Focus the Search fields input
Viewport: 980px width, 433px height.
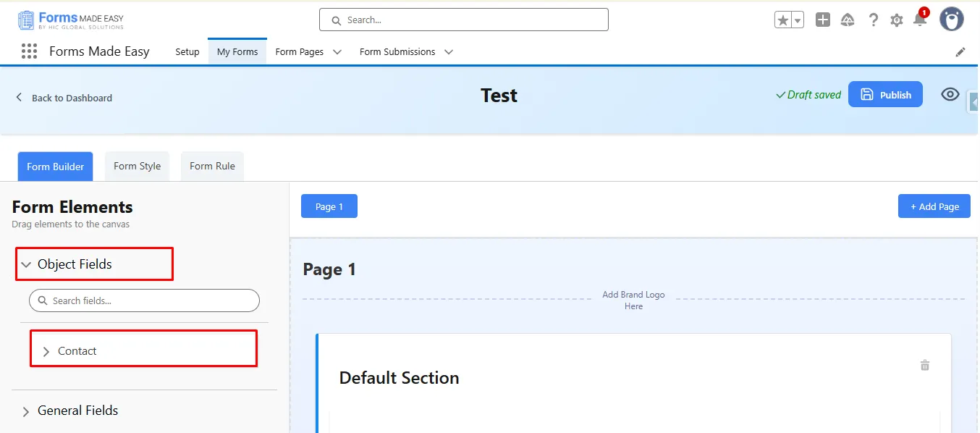(144, 300)
